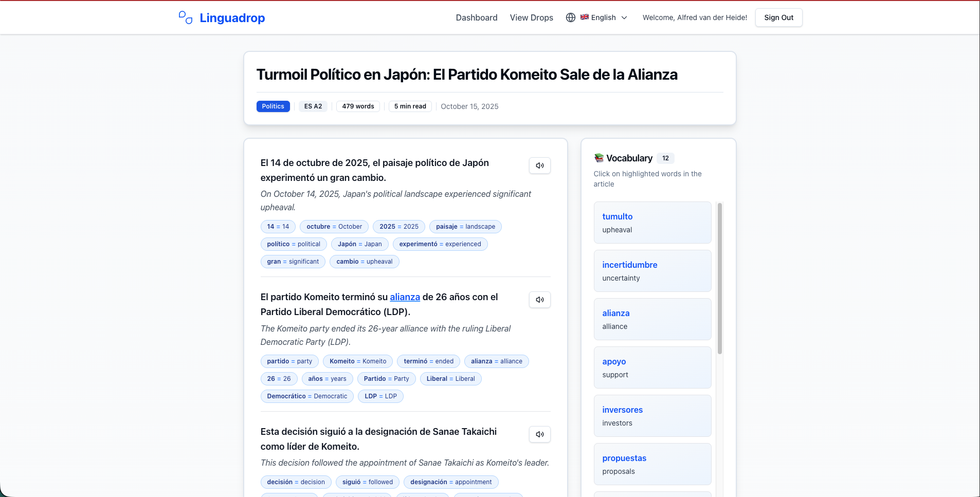The image size is (980, 497).
Task: Click the 2025 = 2025 chip
Action: pyautogui.click(x=399, y=227)
